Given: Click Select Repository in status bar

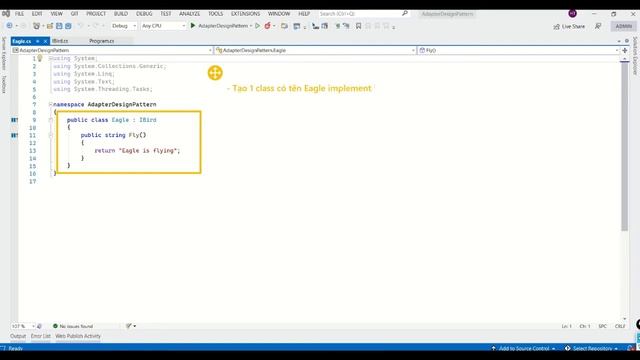Looking at the screenshot, I should pos(592,348).
